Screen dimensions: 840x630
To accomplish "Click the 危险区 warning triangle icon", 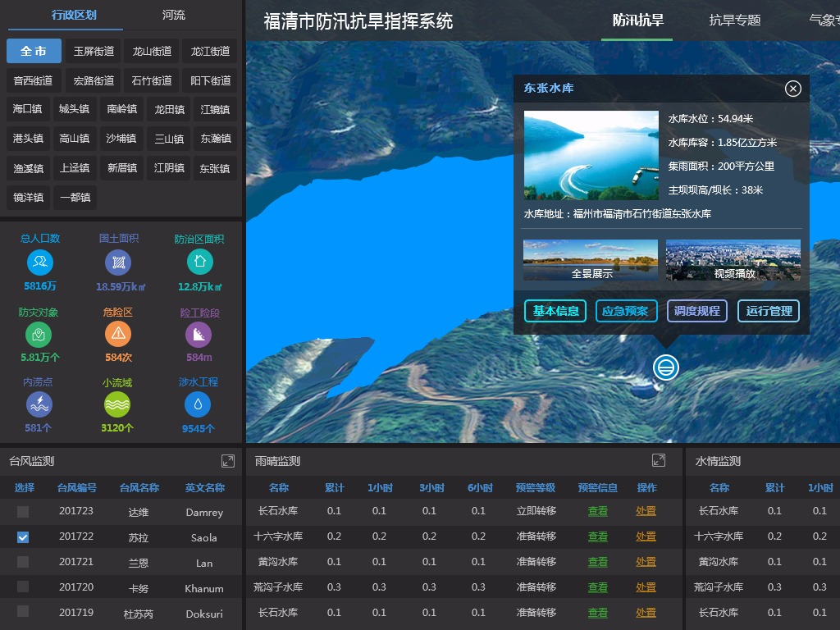I will (x=119, y=335).
